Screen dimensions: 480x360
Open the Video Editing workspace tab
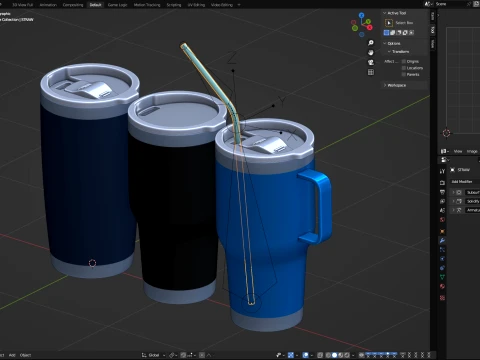tap(222, 5)
